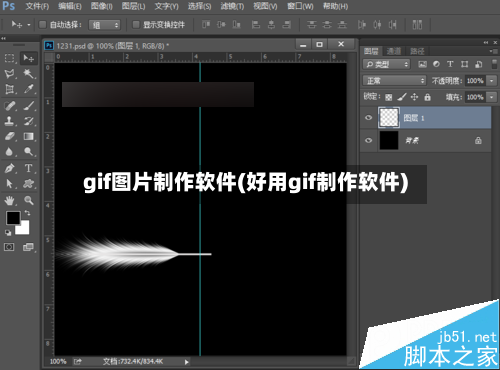Select the Hand tool
This screenshot has height=370, width=500.
(x=10, y=200)
